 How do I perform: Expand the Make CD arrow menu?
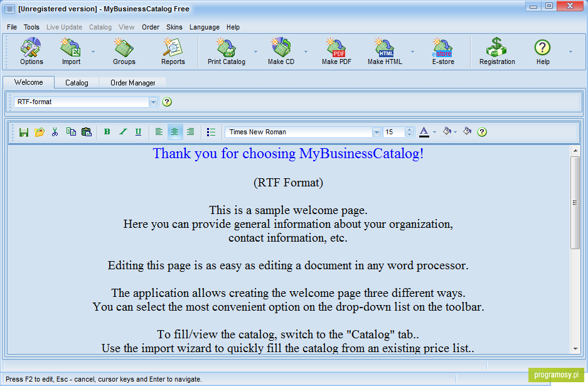[x=306, y=51]
